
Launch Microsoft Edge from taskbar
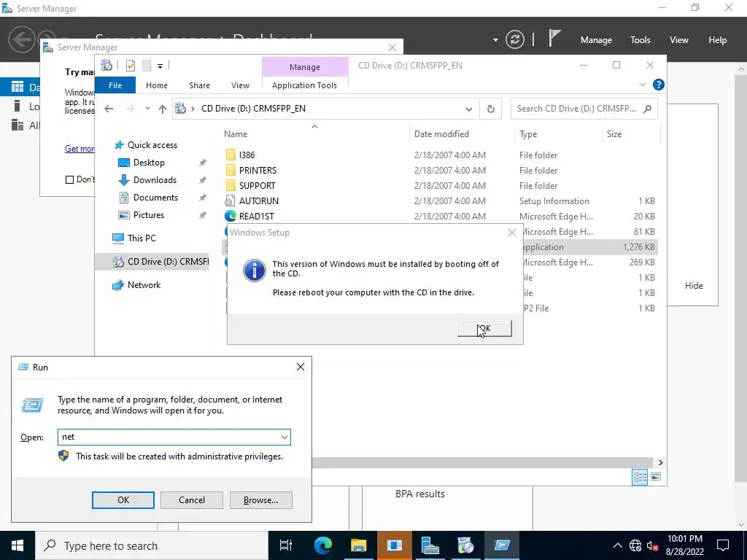tap(322, 545)
